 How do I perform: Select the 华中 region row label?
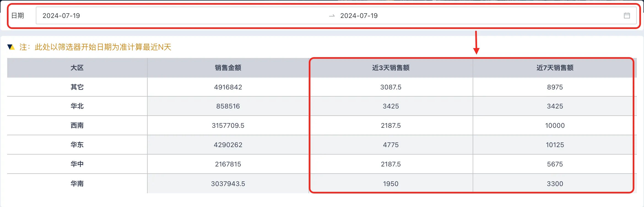tap(77, 164)
